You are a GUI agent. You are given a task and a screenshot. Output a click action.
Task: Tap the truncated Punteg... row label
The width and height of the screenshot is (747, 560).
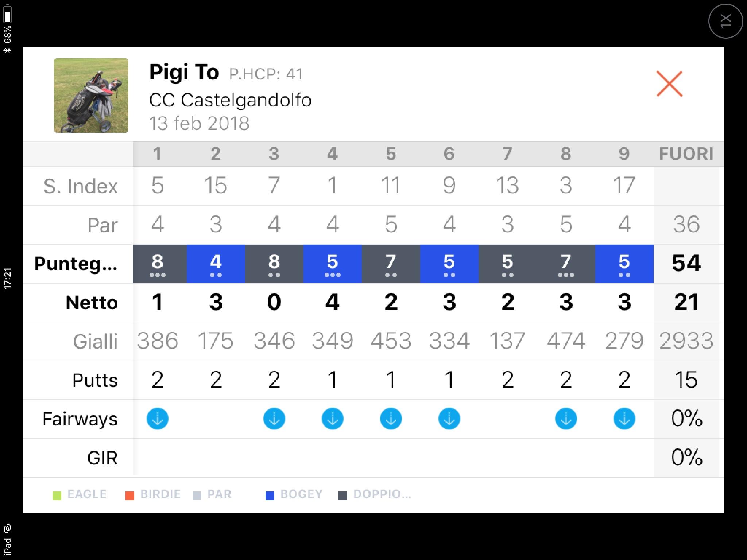point(76,264)
